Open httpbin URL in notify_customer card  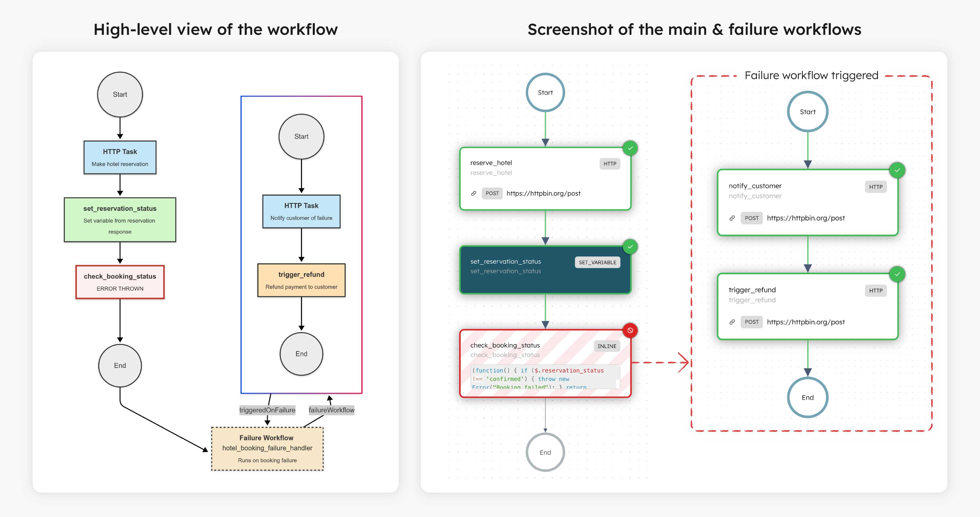pos(806,218)
